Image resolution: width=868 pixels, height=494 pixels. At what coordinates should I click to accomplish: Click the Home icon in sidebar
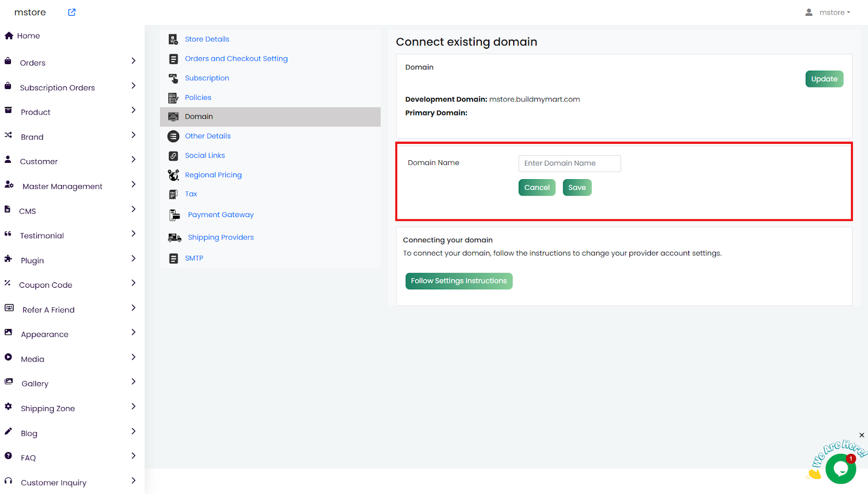click(9, 36)
